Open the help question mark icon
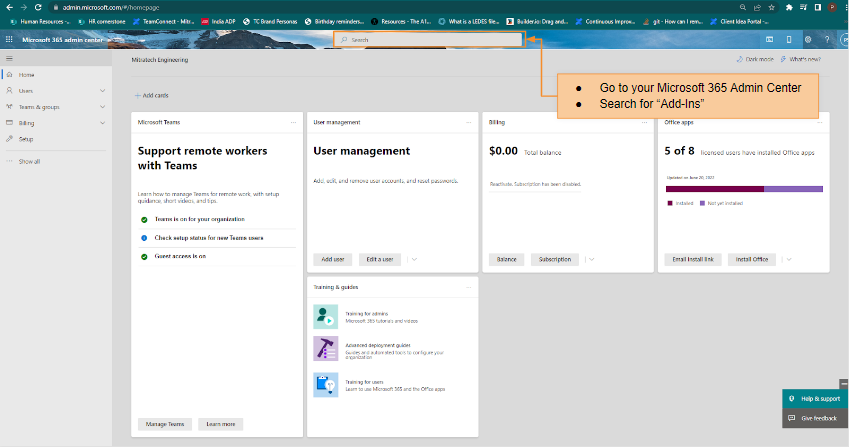Viewport: 849px width, 447px height. click(827, 40)
